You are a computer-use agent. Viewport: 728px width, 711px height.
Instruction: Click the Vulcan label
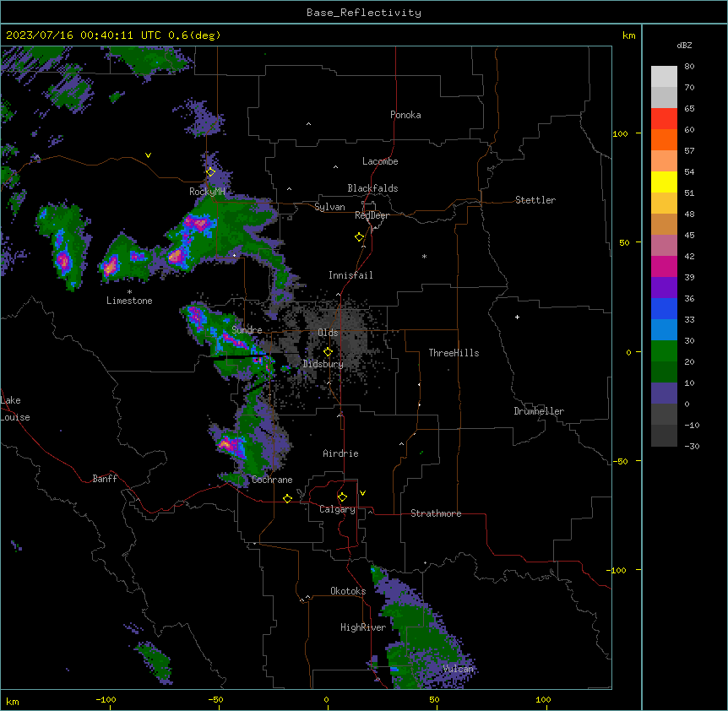tap(458, 669)
